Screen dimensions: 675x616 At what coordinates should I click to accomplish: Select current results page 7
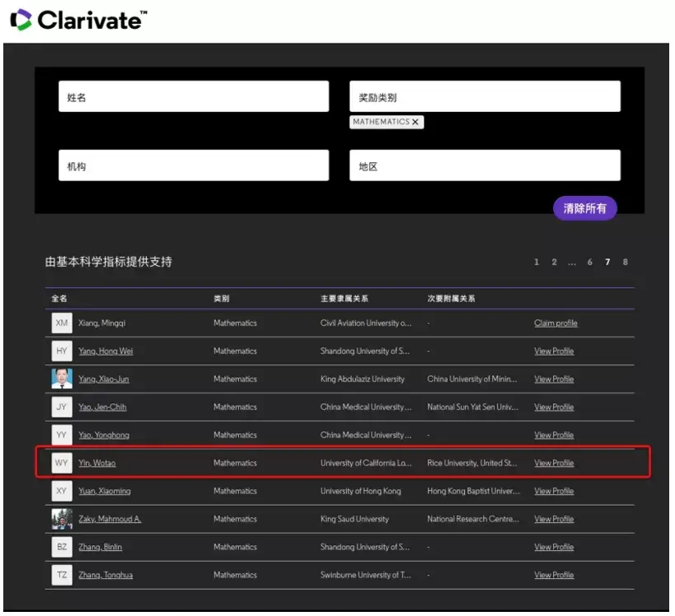coord(607,262)
